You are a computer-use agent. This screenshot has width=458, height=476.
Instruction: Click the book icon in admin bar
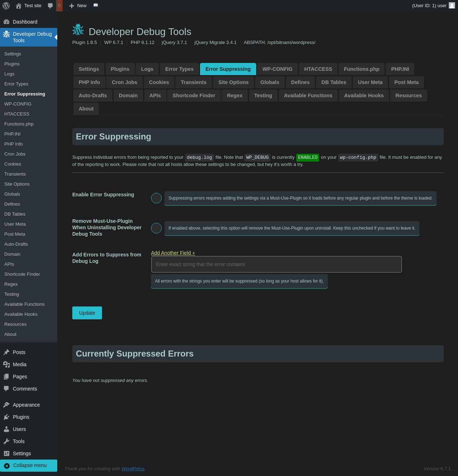(96, 5)
